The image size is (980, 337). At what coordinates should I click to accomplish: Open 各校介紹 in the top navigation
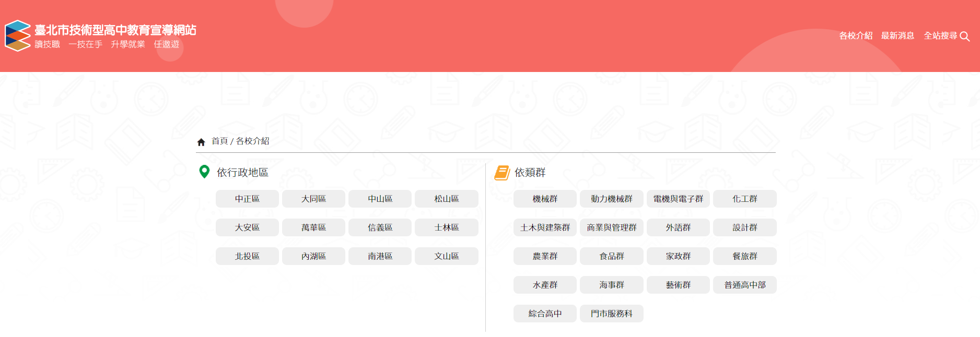(x=855, y=35)
